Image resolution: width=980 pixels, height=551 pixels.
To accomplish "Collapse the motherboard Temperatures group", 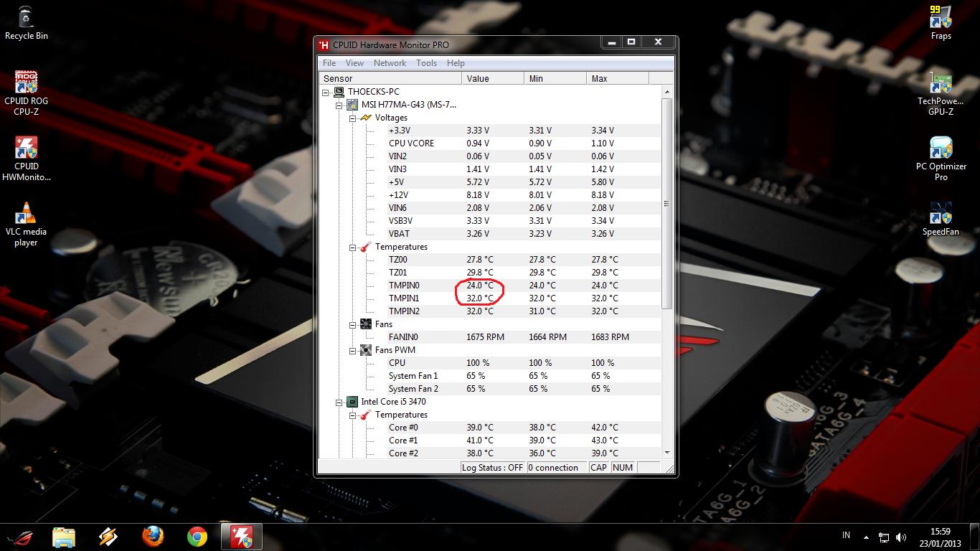I will [352, 247].
